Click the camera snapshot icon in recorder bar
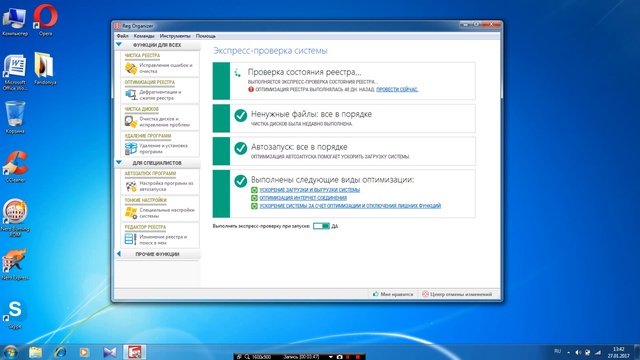Image resolution: width=640 pixels, height=360 pixels. 339,357
